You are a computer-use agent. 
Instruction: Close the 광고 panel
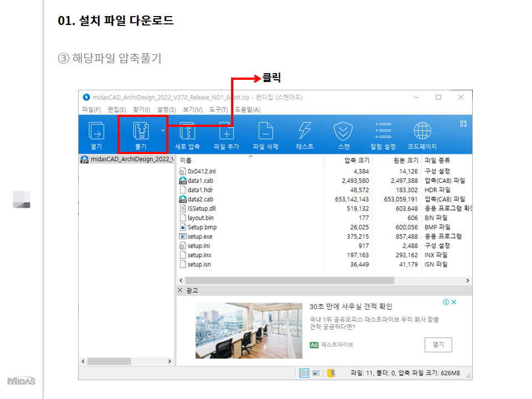180,290
